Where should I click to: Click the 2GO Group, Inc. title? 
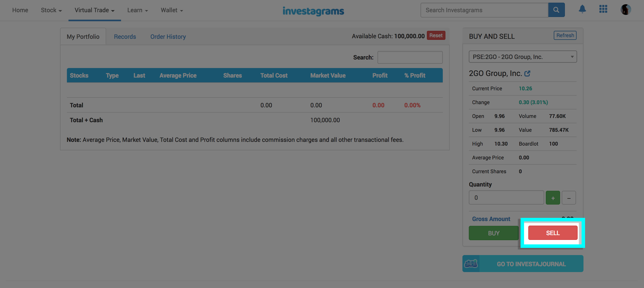point(495,73)
